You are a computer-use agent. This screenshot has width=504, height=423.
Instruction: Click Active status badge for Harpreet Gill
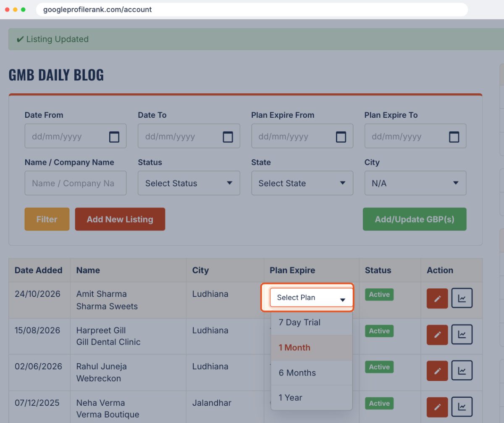379,331
